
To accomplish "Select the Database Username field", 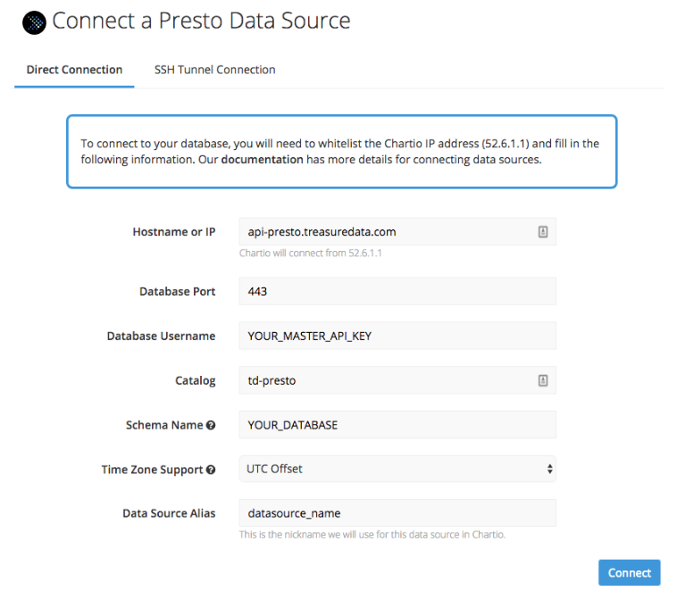I will coord(397,336).
